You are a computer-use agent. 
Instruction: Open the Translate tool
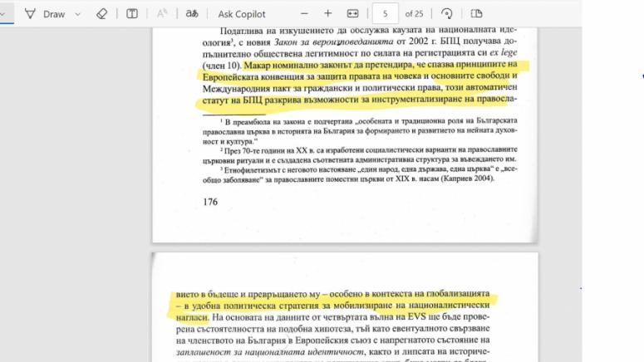click(x=192, y=14)
